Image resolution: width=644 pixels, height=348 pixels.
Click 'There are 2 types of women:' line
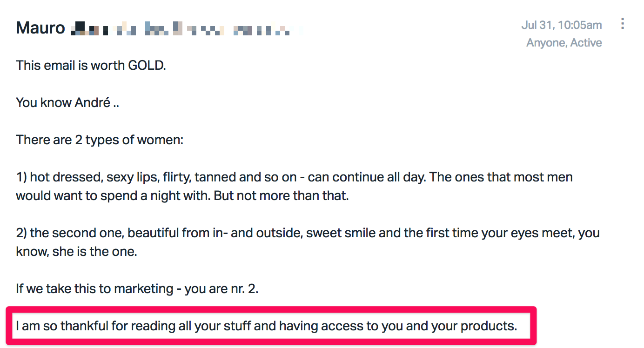tap(100, 140)
